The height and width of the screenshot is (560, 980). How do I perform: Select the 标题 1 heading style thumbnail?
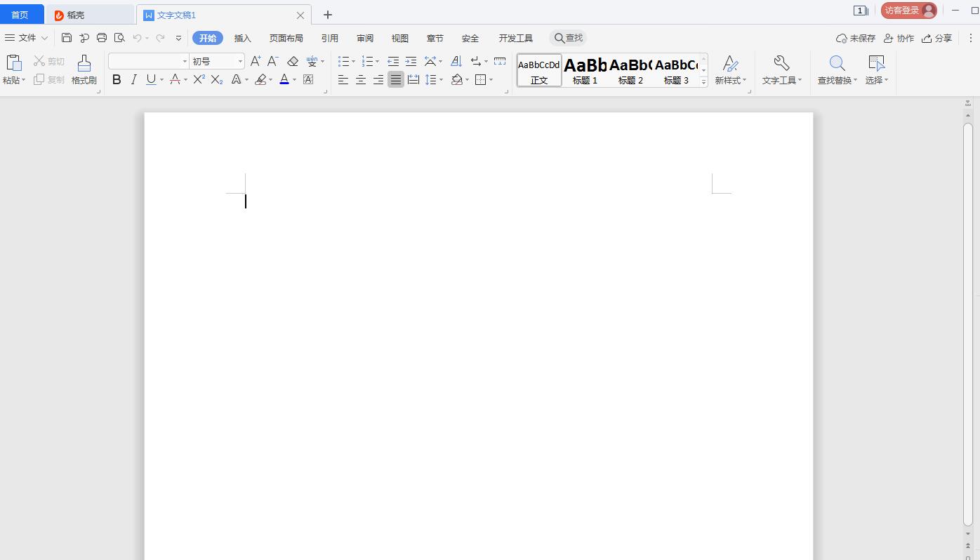(585, 70)
